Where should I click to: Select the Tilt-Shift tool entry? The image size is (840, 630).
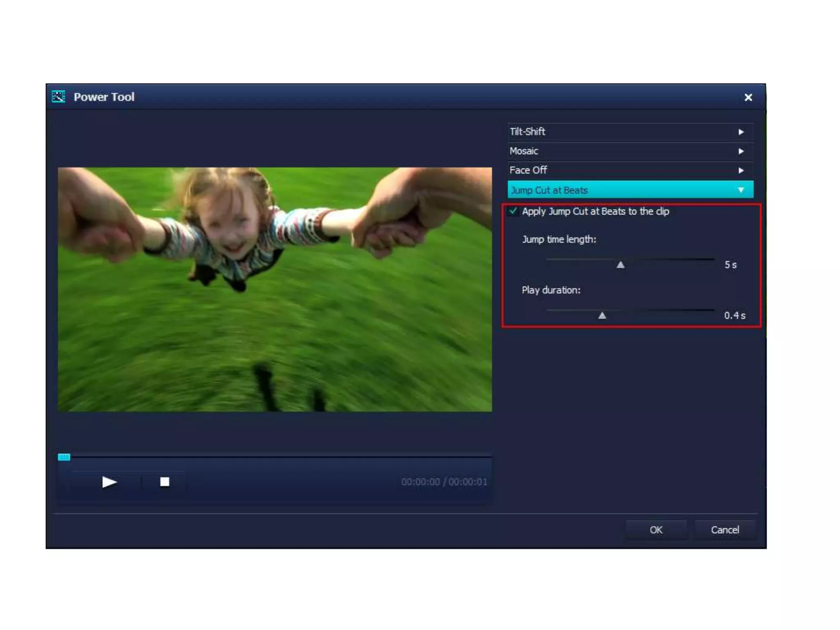pos(527,132)
